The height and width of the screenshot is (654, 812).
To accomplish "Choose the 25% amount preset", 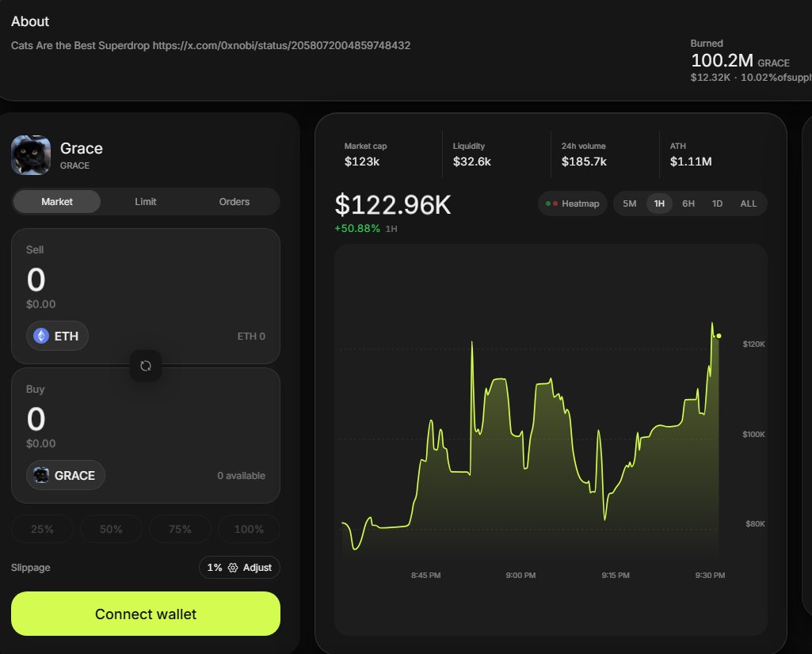I will pos(42,529).
